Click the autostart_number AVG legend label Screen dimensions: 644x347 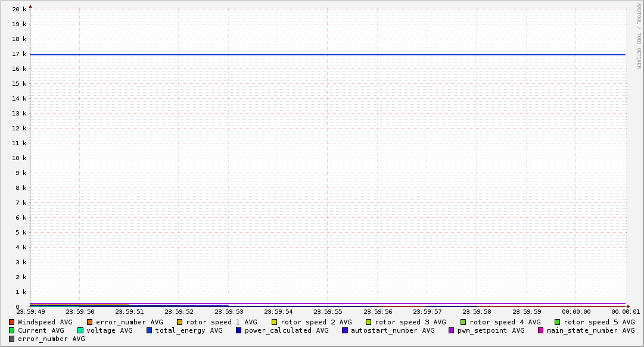point(393,330)
